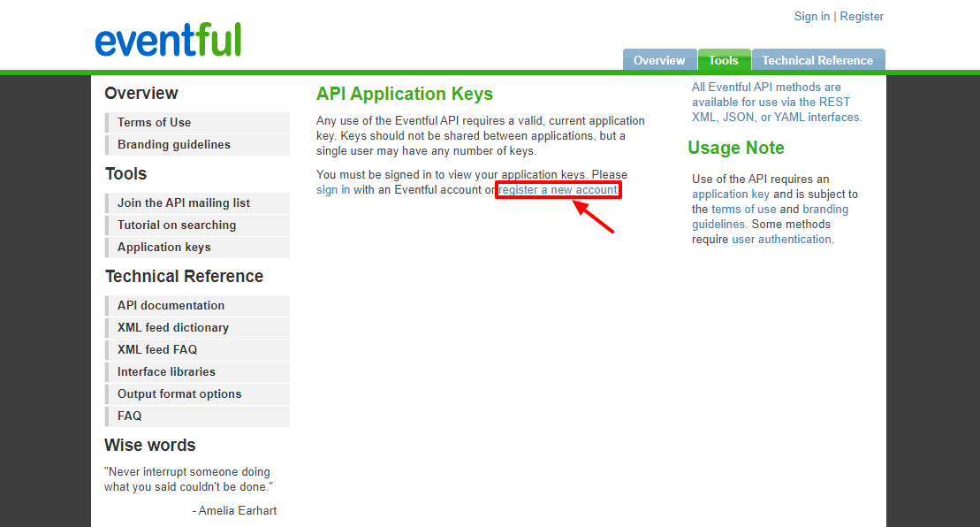Click the Overview sidebar heading
The image size is (980, 527).
click(141, 93)
